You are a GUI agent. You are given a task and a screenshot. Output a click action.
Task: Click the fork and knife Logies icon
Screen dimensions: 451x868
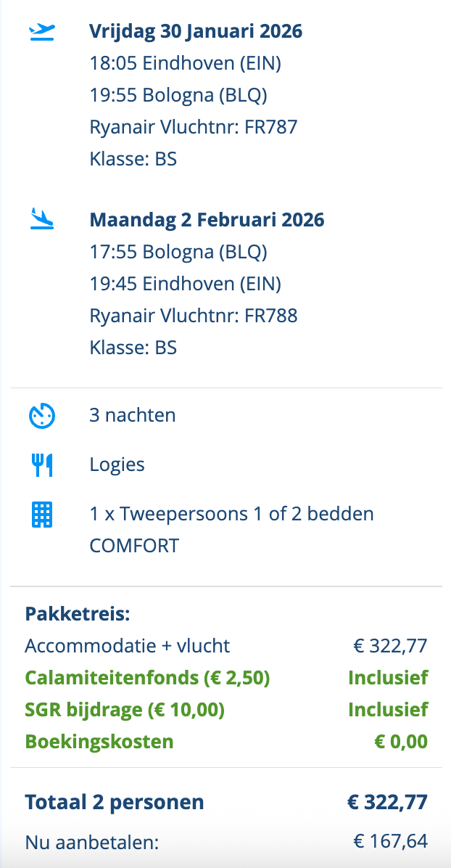point(42,465)
